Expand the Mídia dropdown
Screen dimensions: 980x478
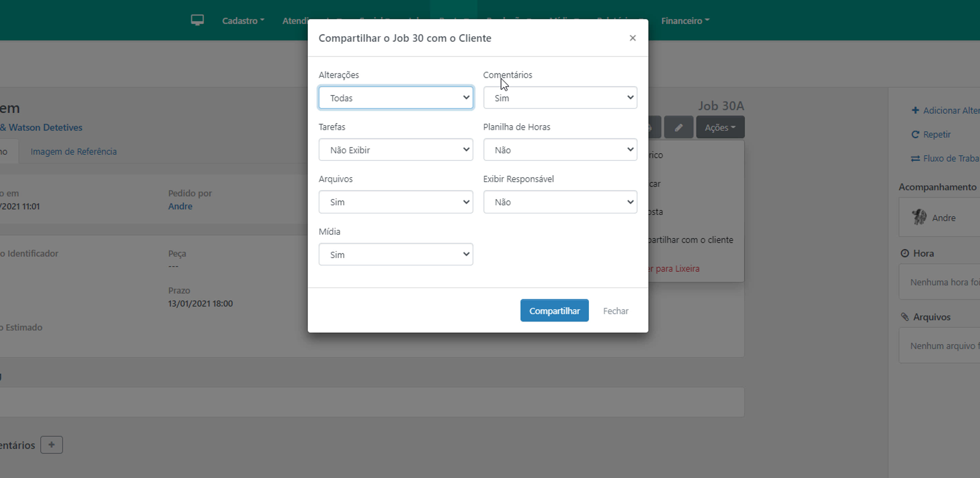point(396,255)
